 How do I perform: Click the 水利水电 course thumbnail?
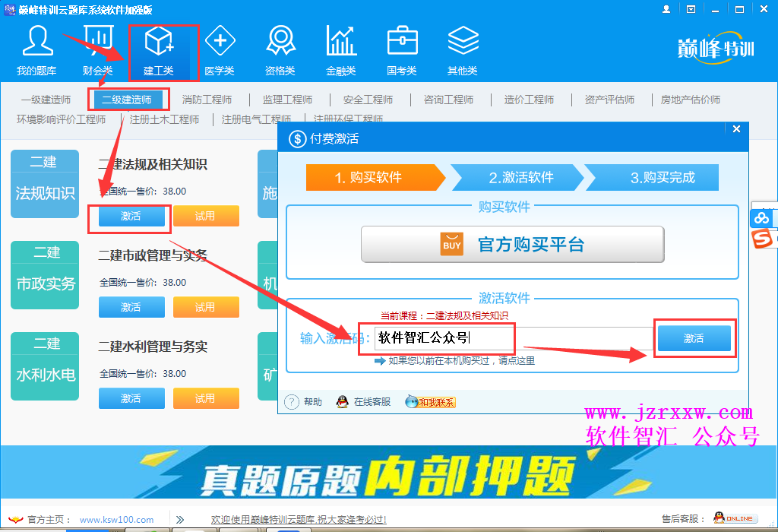45,366
